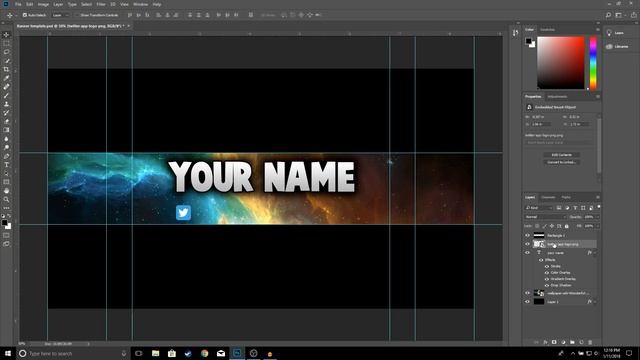Select the Zoom tool
640x360 pixels.
(x=6, y=200)
